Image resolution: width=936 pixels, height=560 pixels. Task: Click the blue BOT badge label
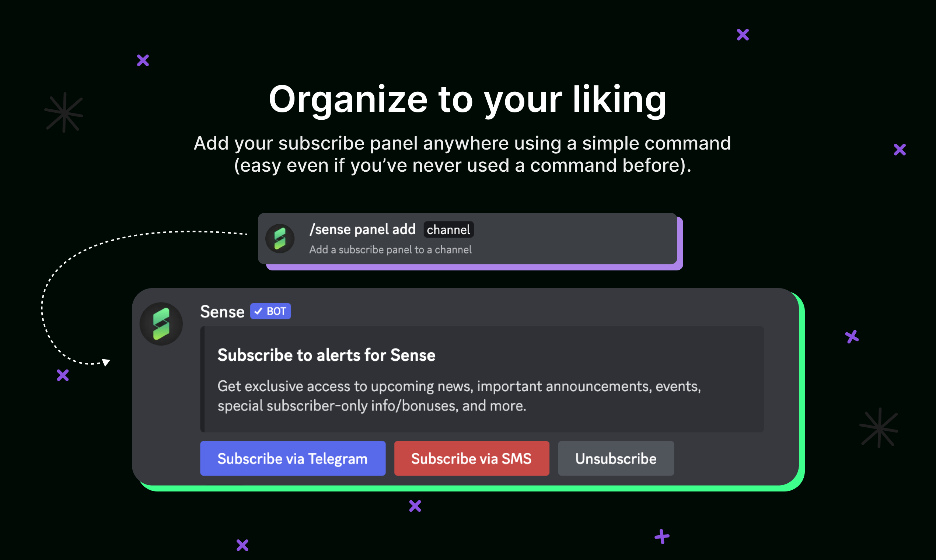[276, 311]
